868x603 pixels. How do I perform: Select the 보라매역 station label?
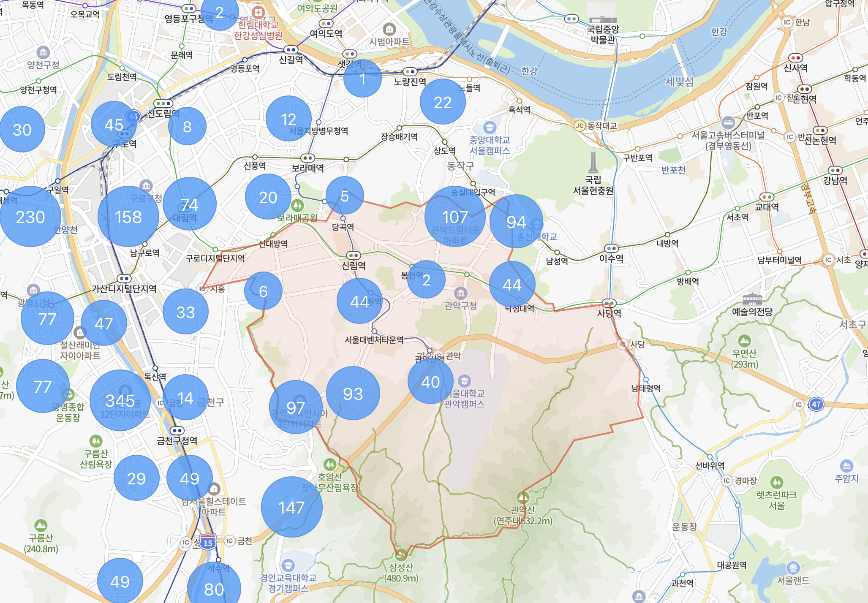[x=307, y=168]
